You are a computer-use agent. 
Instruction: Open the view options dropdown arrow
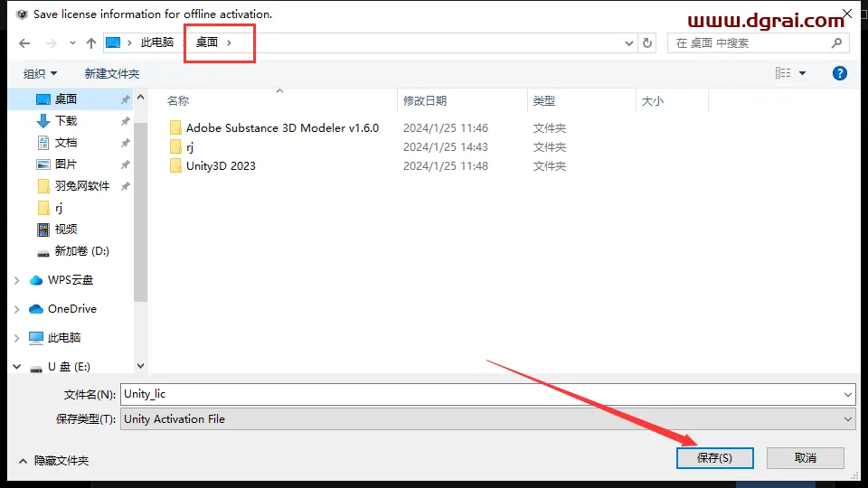coord(802,73)
